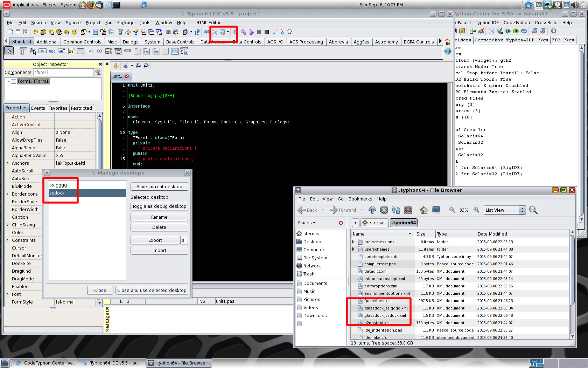Click the Export button in Manage desktops
Screen dimensions: 588x368
(155, 240)
